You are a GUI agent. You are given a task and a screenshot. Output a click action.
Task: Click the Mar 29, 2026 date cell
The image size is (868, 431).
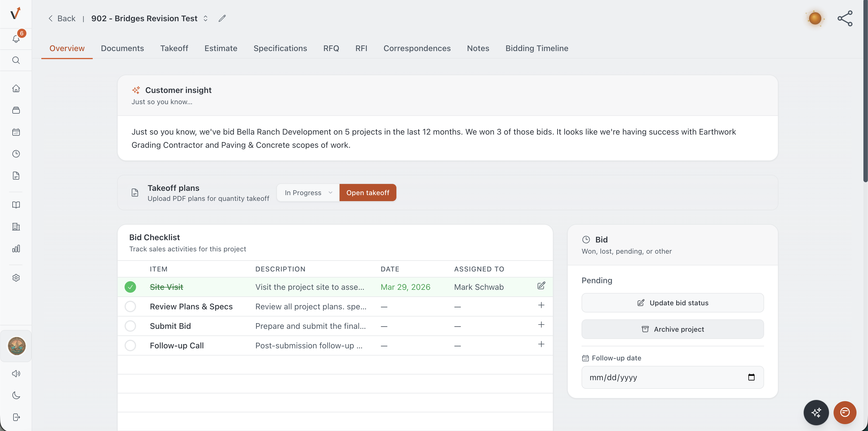click(x=405, y=287)
